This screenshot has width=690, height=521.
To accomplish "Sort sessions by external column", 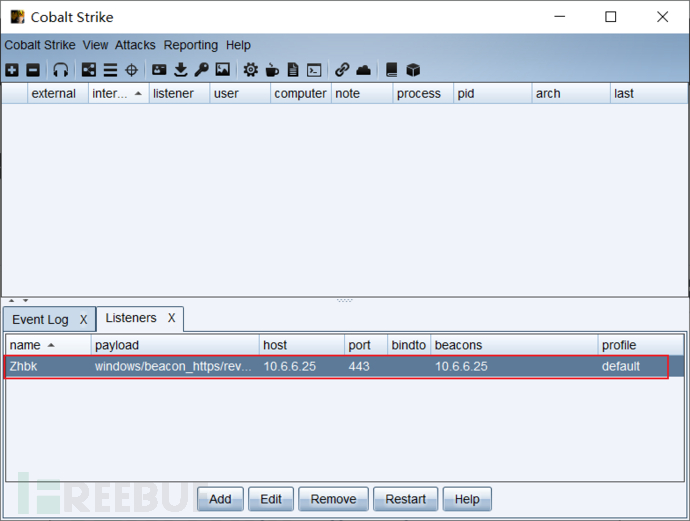I will point(58,93).
